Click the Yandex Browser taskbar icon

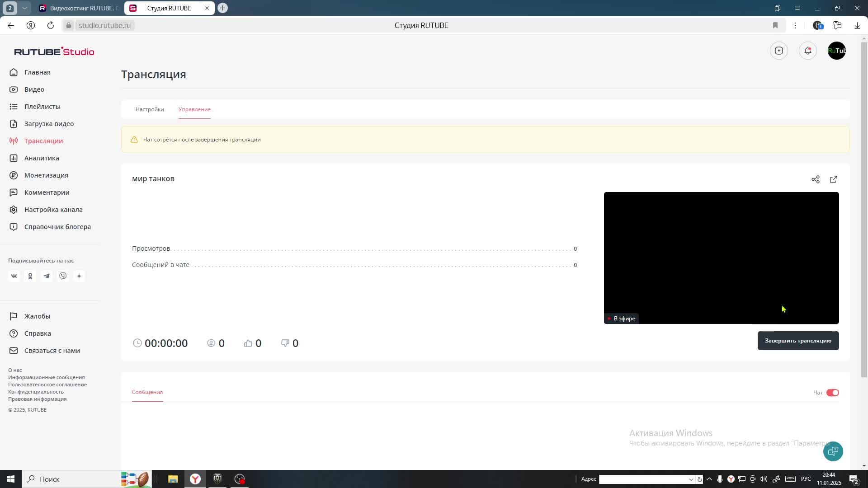195,479
